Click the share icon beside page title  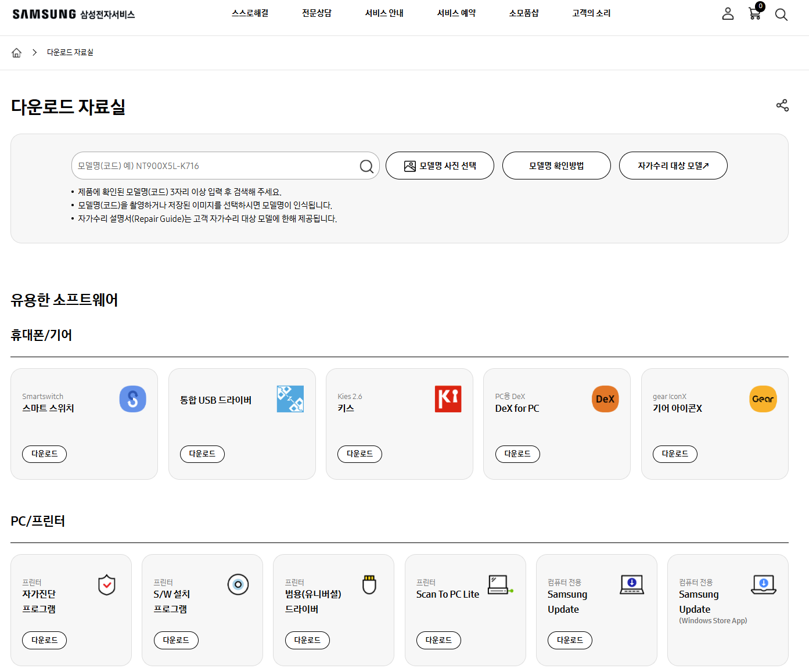[782, 105]
